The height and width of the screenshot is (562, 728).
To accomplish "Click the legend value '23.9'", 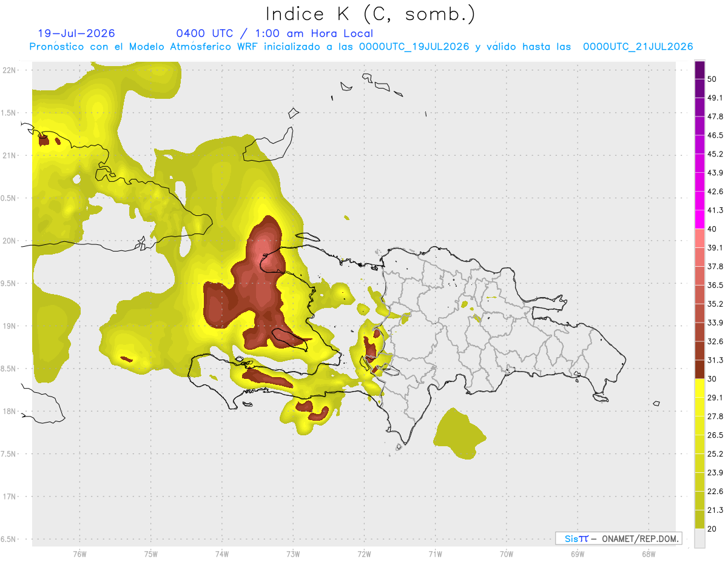I will [715, 473].
